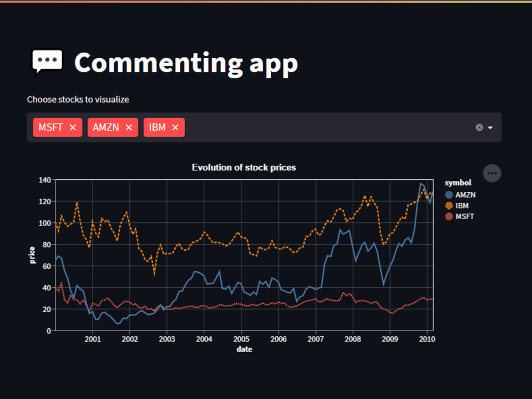Click the 2007 x-axis tick label
The image size is (532, 399).
pos(315,339)
